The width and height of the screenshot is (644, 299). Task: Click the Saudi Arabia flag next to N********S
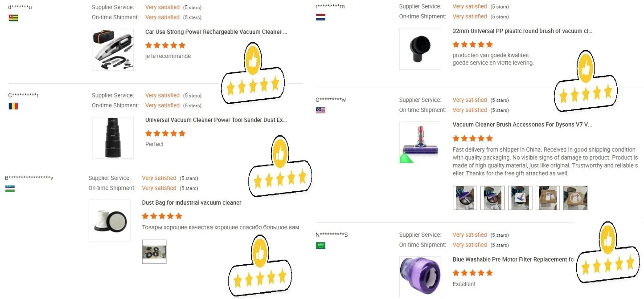(x=322, y=246)
